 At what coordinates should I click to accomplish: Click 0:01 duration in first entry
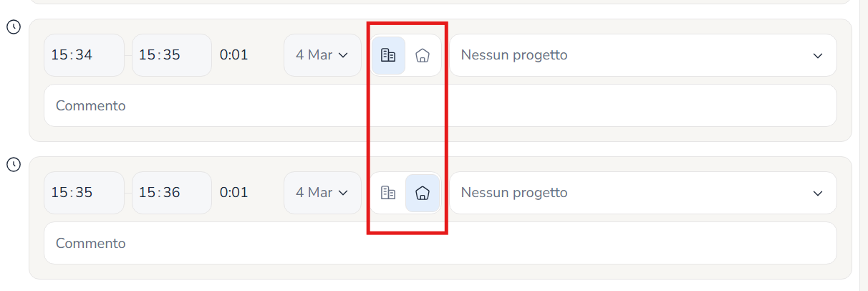234,55
